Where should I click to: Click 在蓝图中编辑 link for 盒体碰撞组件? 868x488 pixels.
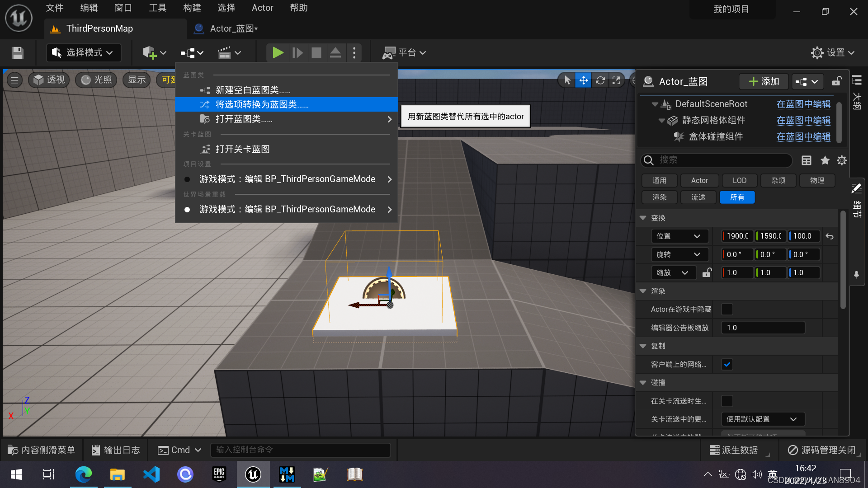pyautogui.click(x=803, y=136)
